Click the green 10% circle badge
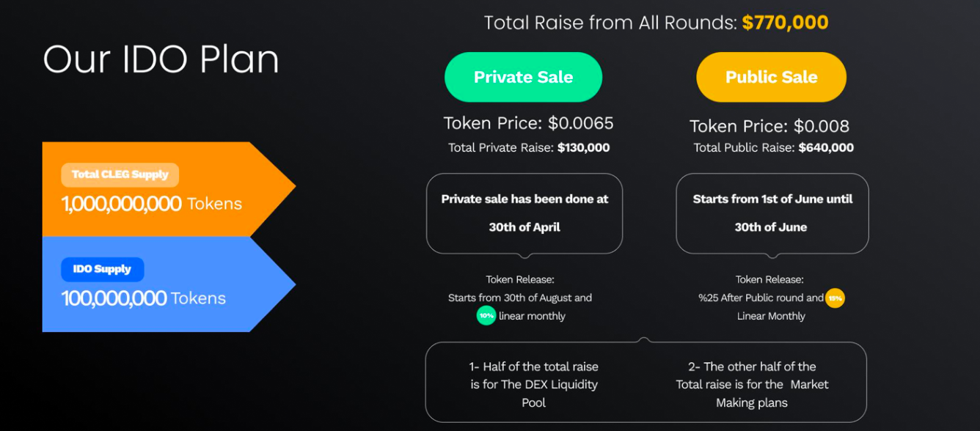The height and width of the screenshot is (431, 980). click(486, 316)
